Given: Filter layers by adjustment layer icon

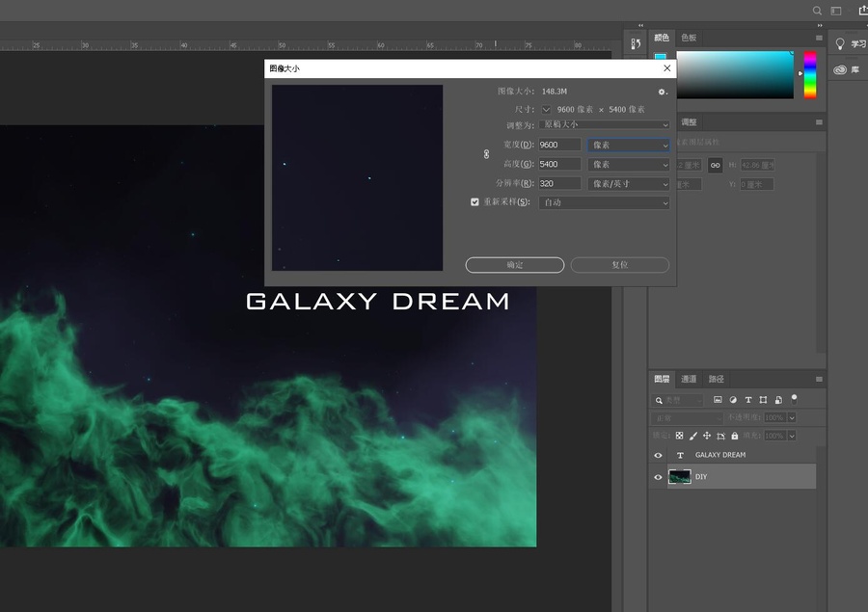Looking at the screenshot, I should click(733, 400).
